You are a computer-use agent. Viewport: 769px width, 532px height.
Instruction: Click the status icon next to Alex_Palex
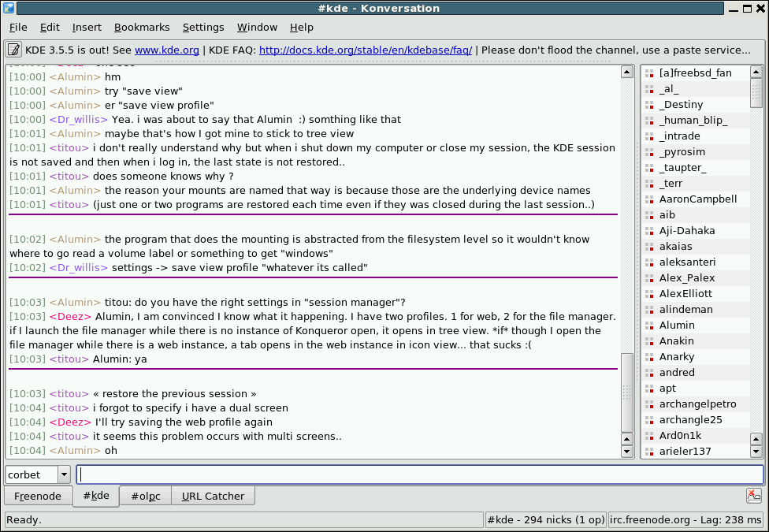click(649, 277)
